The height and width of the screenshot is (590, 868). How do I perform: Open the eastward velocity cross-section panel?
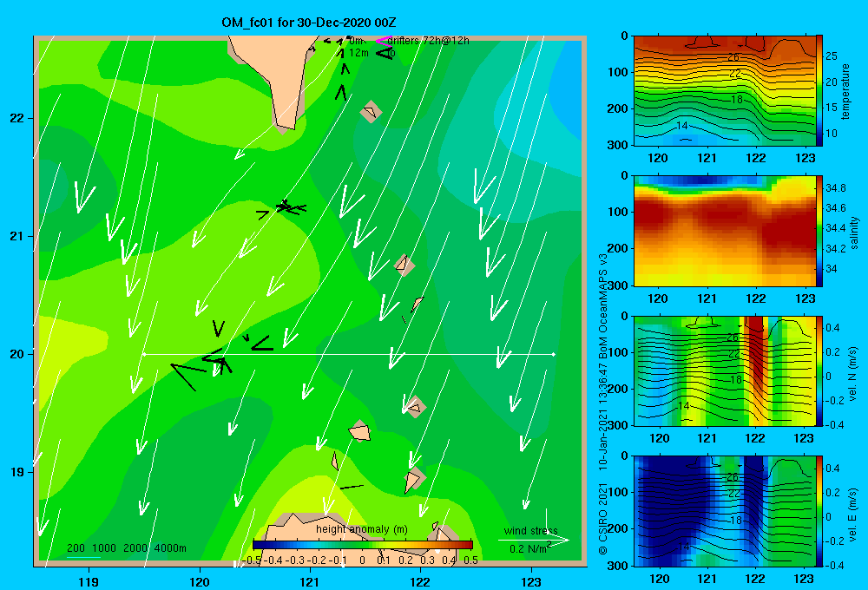click(x=724, y=511)
